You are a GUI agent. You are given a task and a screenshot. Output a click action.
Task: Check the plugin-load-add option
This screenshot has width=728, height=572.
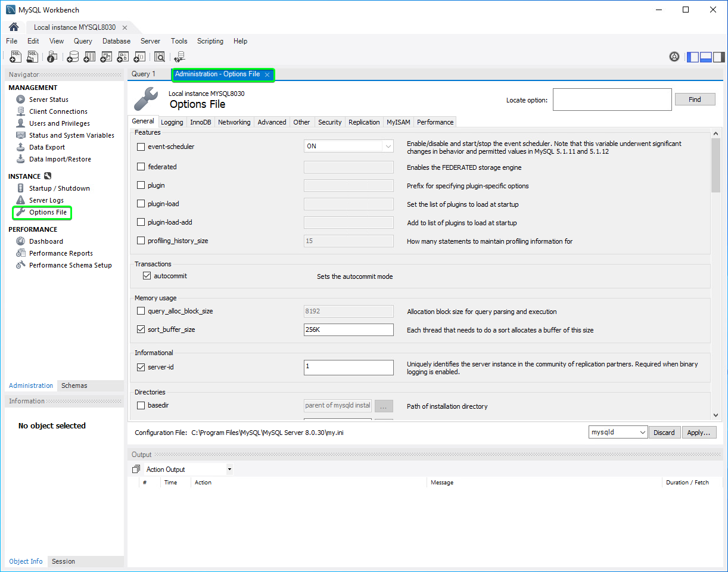point(141,222)
